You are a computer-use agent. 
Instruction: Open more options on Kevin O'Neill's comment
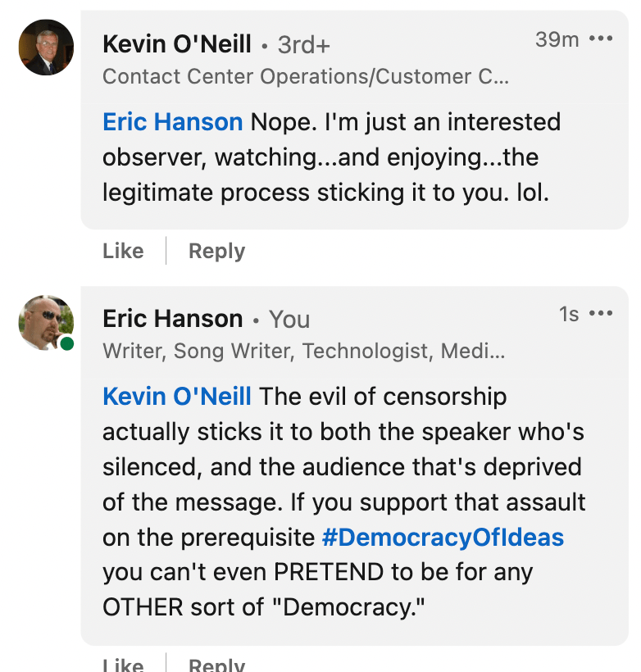point(601,39)
